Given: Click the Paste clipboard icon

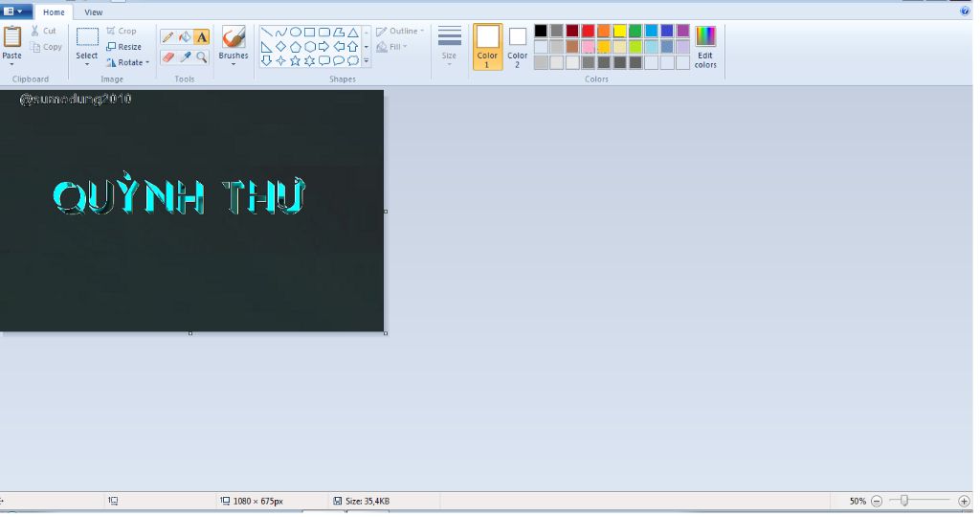Looking at the screenshot, I should pyautogui.click(x=11, y=37).
